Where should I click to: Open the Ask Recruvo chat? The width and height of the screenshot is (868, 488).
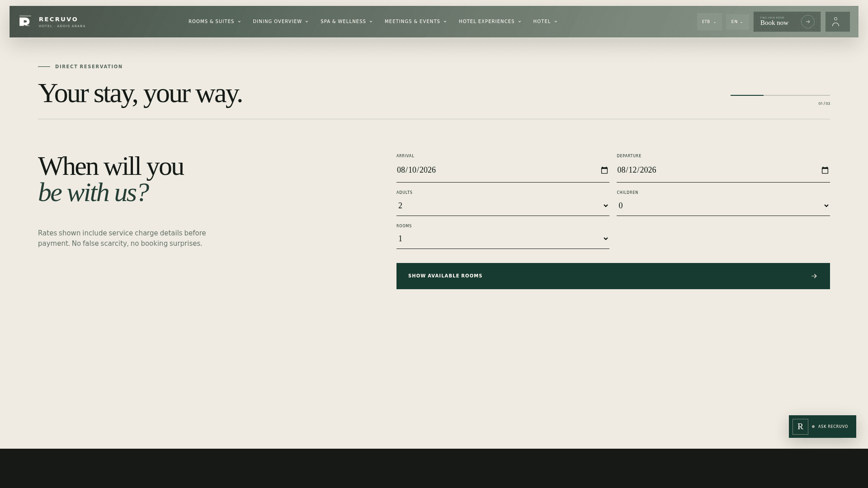coord(822,427)
